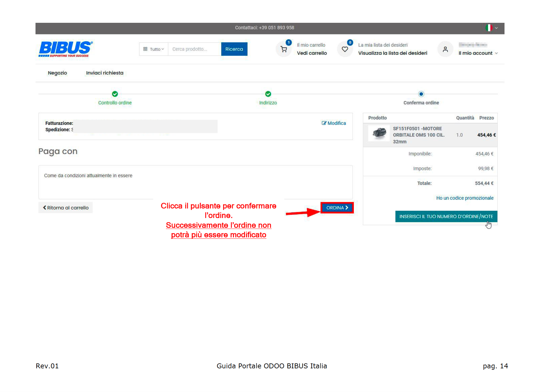Open the Inviaci richiesta menu item
The width and height of the screenshot is (553, 392).
(x=104, y=73)
